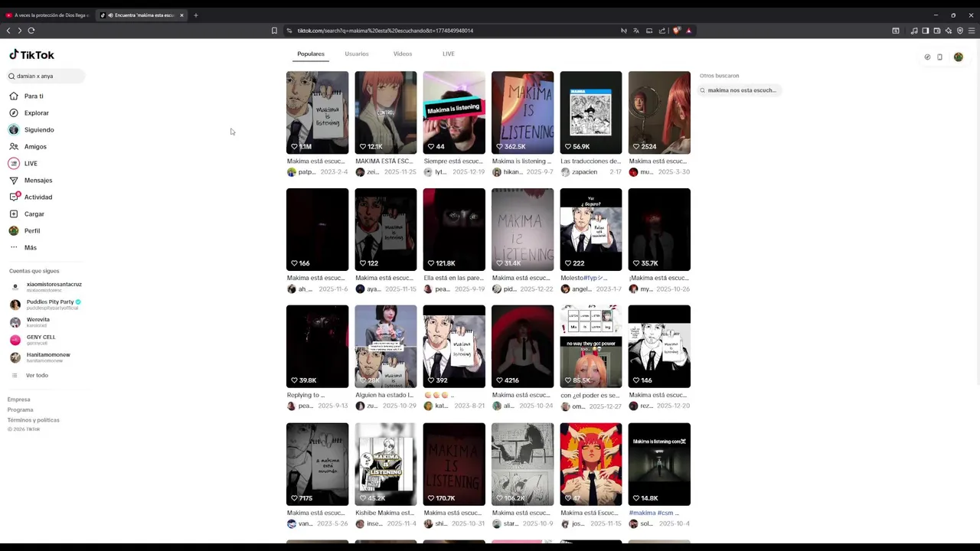
Task: Open video thumbnail with 14.8K likes
Action: [659, 465]
